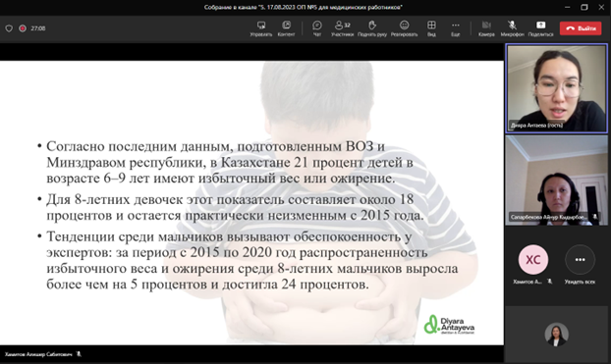This screenshot has width=611, height=364.
Task: Show the Участники list with 32 people
Action: (x=342, y=28)
